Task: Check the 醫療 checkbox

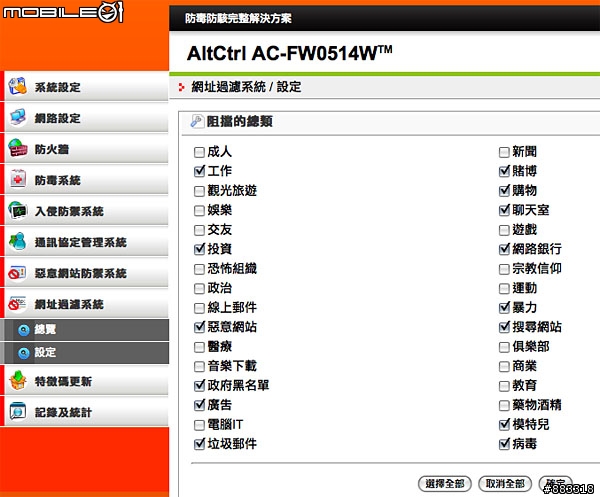Action: click(199, 347)
